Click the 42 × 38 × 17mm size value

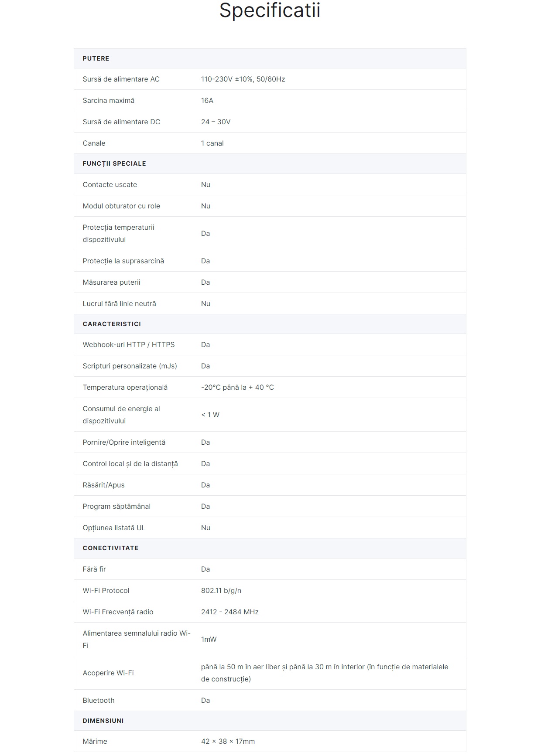point(228,741)
